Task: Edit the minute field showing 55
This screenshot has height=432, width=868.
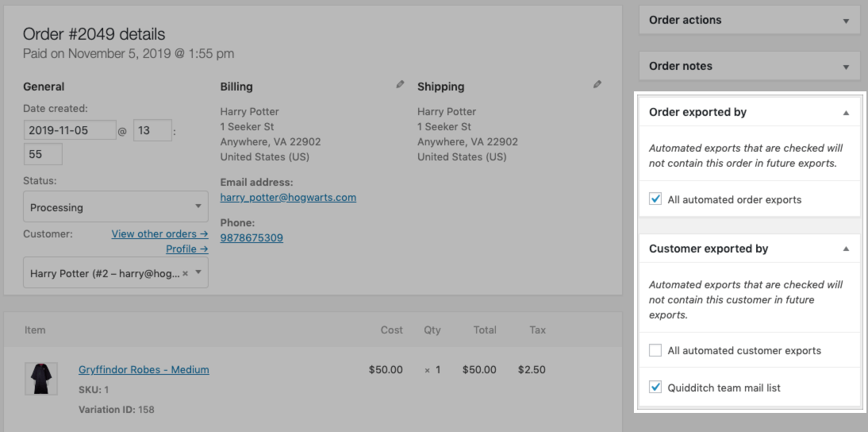Action: click(x=43, y=154)
